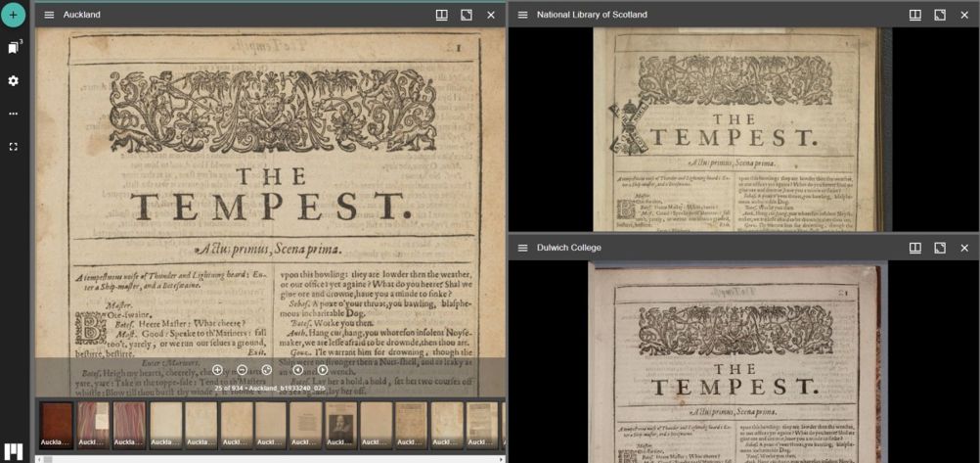Click the '25 of 934' page caption

coord(270,388)
